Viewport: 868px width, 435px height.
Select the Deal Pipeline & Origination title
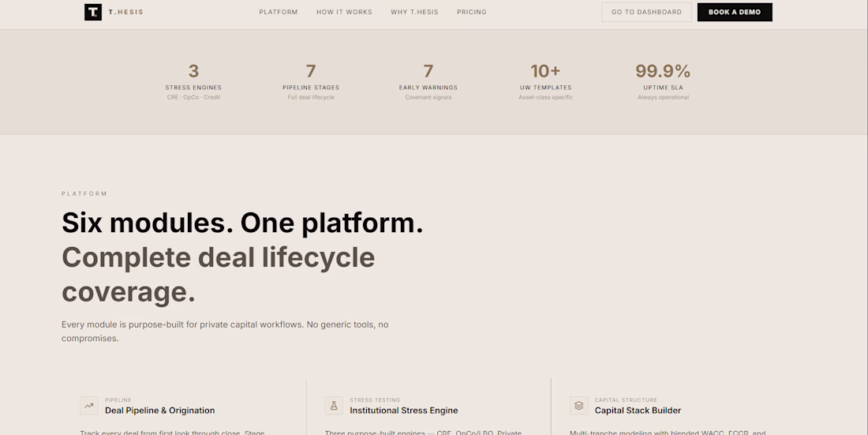pyautogui.click(x=160, y=411)
